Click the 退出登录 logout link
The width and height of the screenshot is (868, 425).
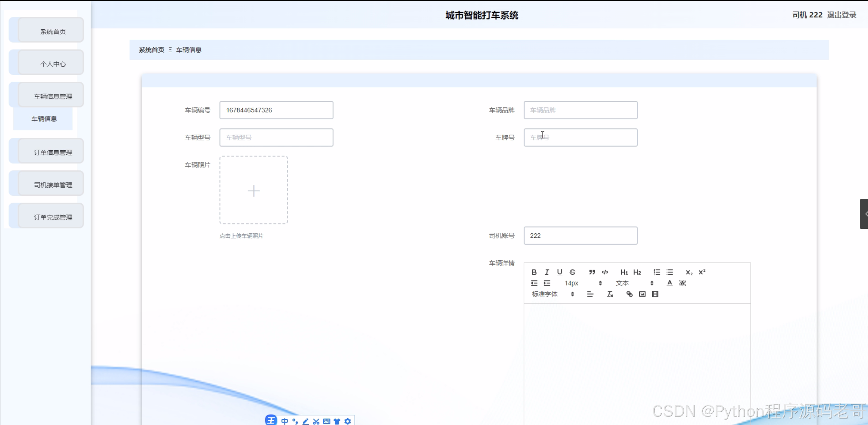click(841, 15)
